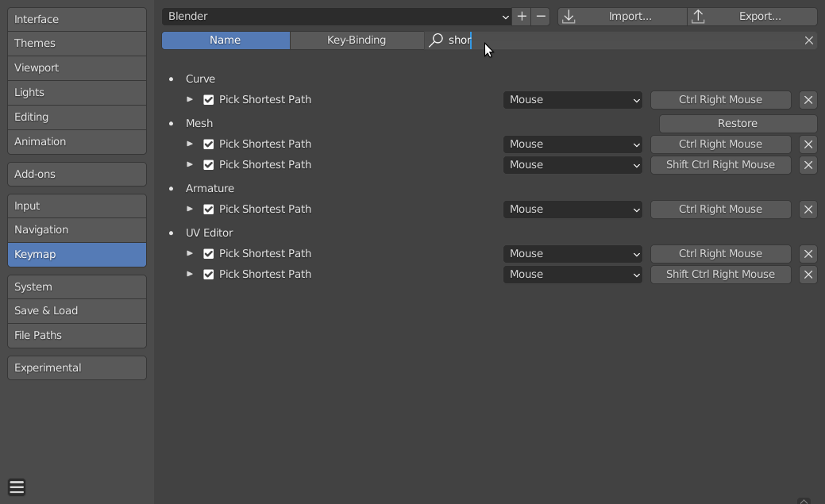Open the hamburger menu at bottom left
The height and width of the screenshot is (504, 825).
[17, 487]
